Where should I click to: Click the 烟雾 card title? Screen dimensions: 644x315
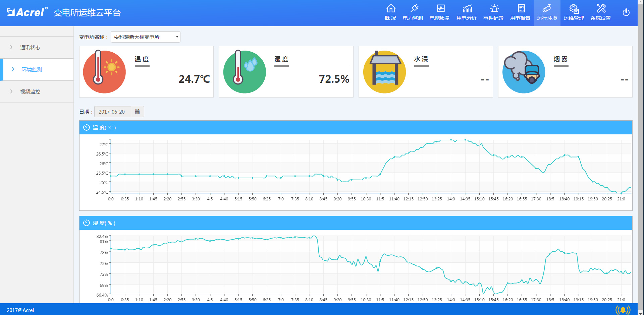[x=560, y=59]
